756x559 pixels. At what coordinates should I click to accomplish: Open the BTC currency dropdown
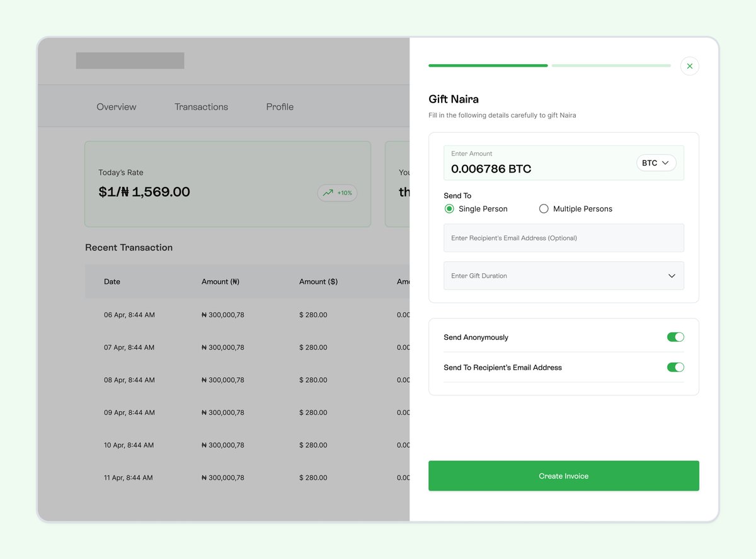click(656, 163)
